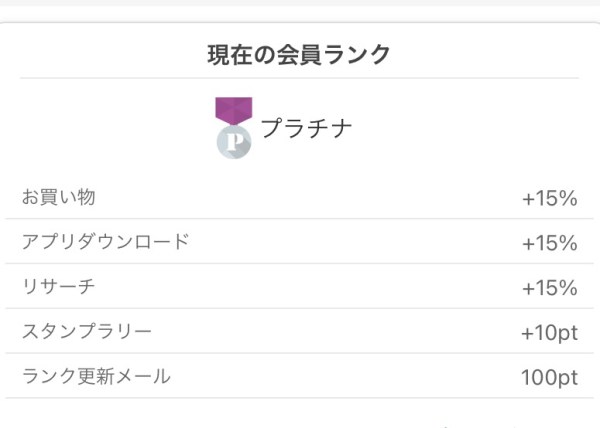The image size is (600, 428).
Task: Click the +15% value beside アプリダウンロード
Action: [x=549, y=243]
